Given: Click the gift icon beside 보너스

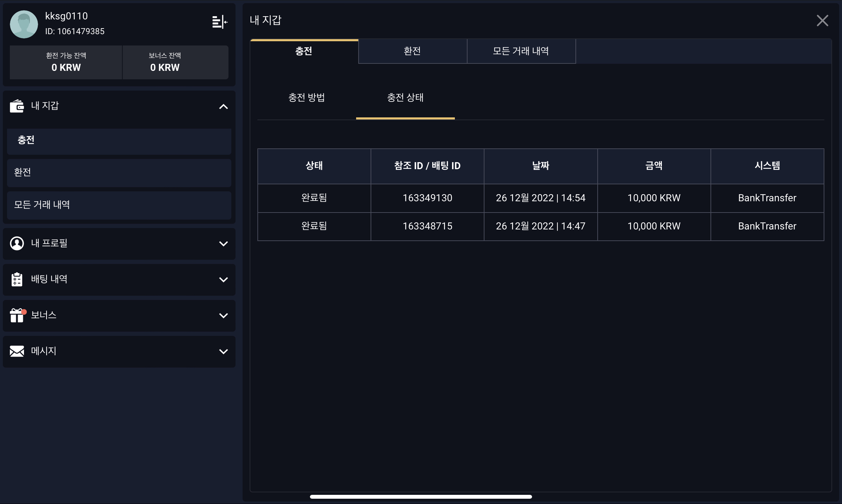Looking at the screenshot, I should click(x=17, y=315).
